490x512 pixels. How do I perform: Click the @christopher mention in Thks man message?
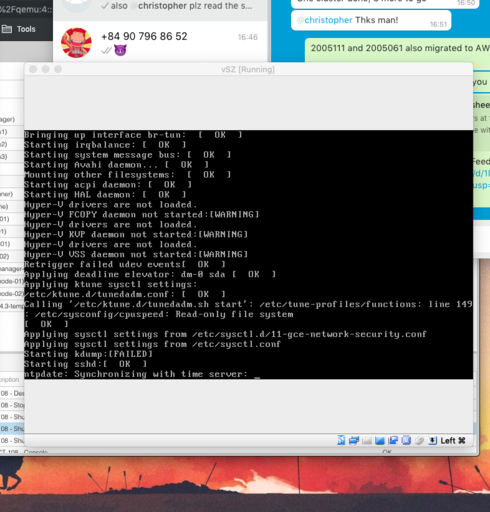point(325,20)
